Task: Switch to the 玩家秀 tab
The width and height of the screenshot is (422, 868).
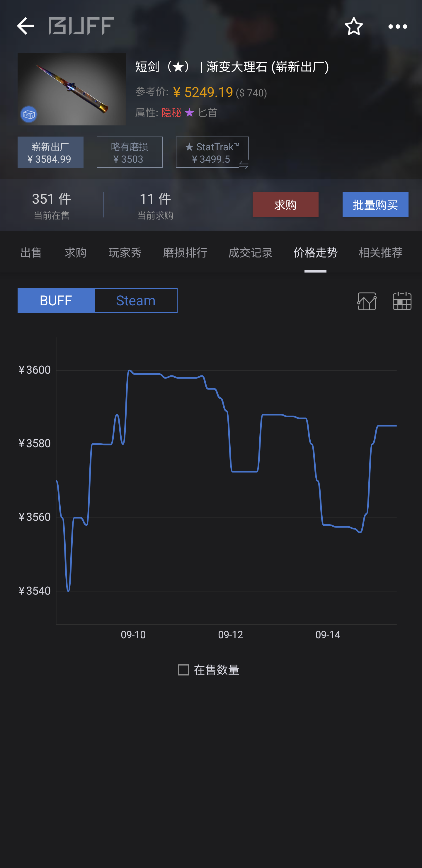Action: click(125, 252)
